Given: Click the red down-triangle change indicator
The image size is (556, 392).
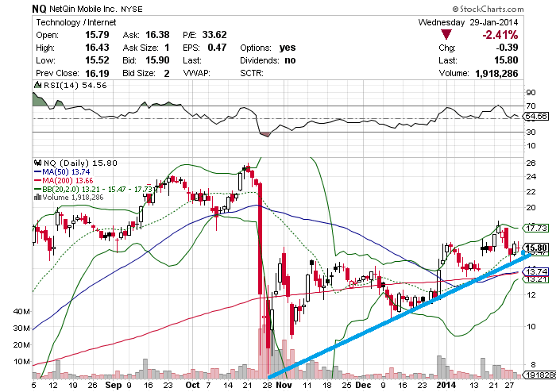Looking at the screenshot, I should 446,35.
